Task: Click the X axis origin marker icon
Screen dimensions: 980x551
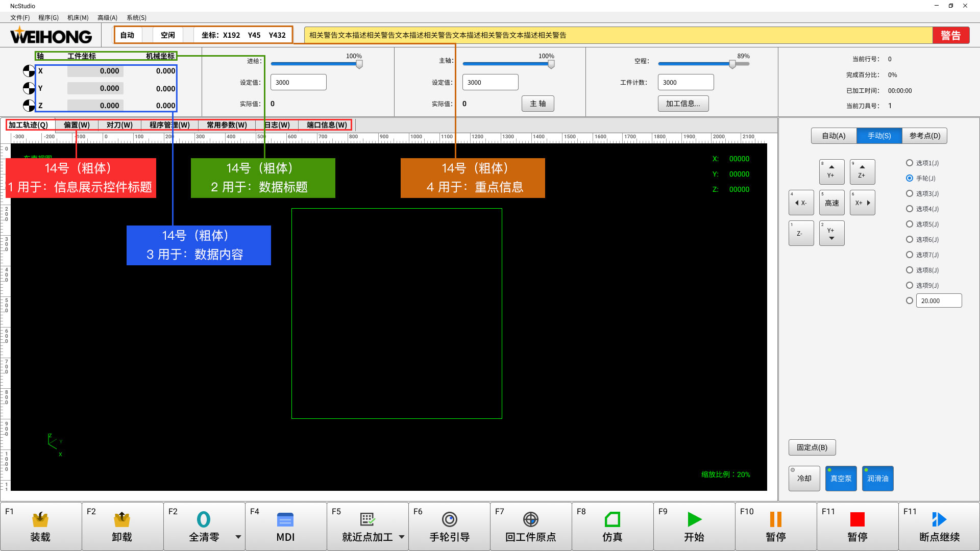Action: click(x=29, y=71)
